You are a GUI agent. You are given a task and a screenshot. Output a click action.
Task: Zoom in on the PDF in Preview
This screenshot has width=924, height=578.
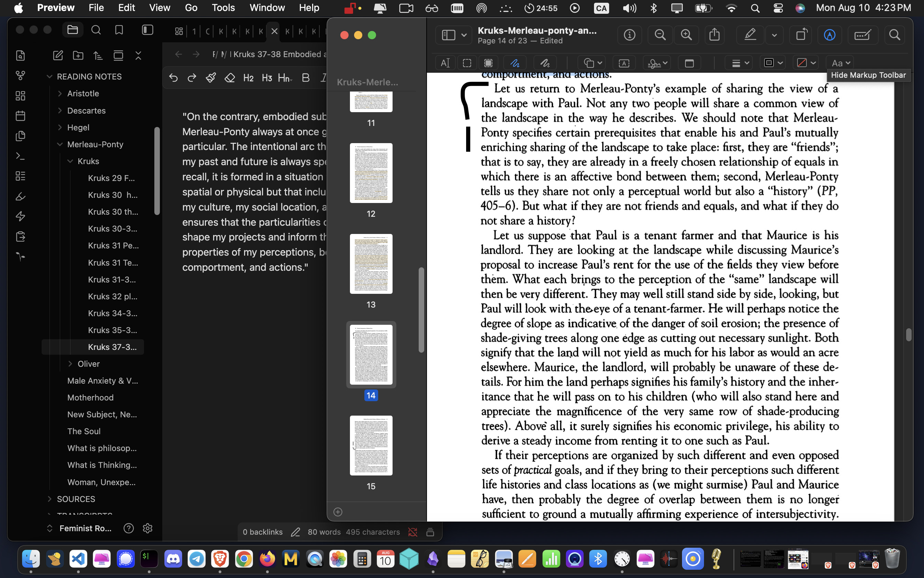[x=686, y=35]
